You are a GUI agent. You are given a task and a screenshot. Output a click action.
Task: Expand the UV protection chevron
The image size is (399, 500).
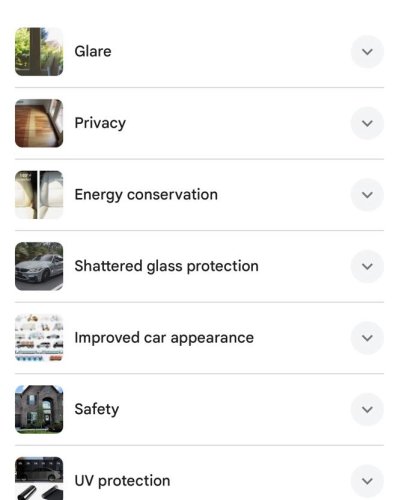(367, 481)
